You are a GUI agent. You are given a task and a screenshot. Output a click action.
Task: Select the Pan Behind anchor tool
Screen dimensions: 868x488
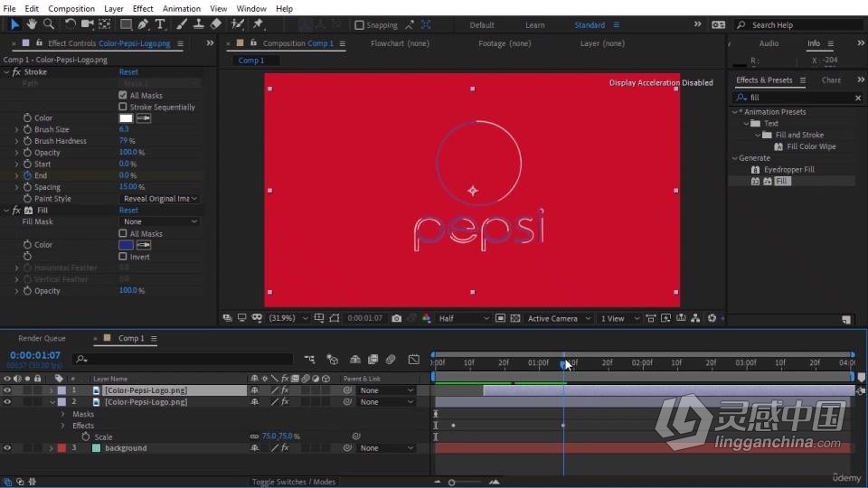[x=105, y=24]
